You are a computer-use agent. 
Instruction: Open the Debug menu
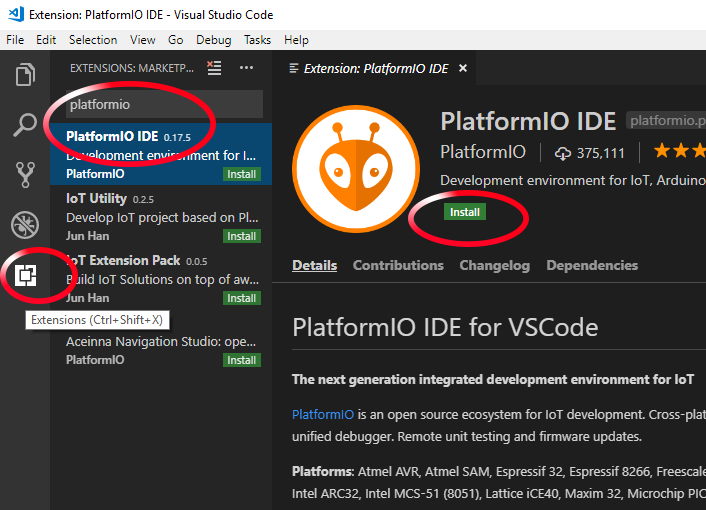click(213, 40)
